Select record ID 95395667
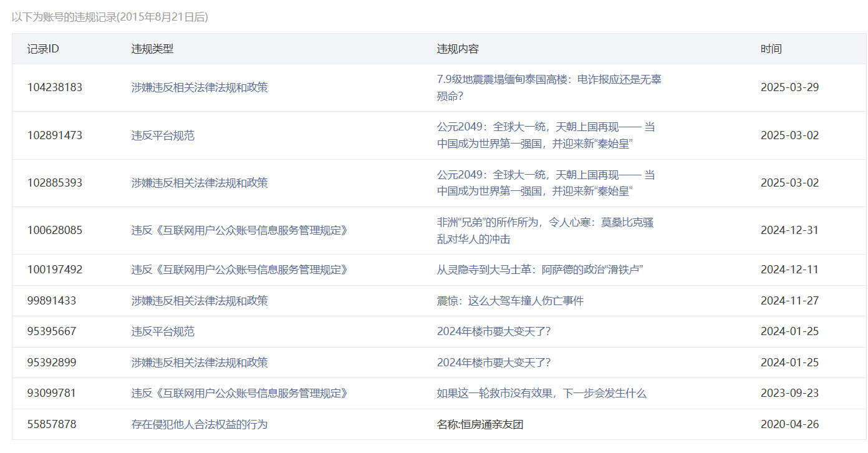The height and width of the screenshot is (453, 868). [52, 331]
